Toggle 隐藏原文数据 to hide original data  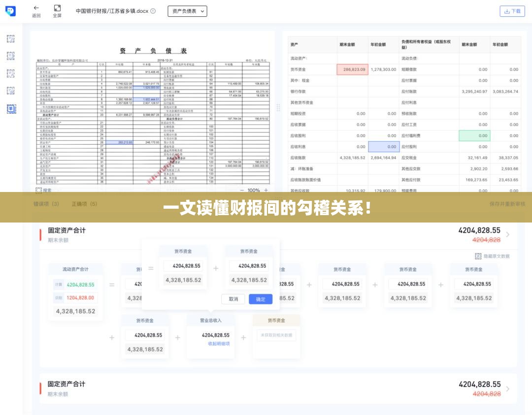tap(492, 256)
